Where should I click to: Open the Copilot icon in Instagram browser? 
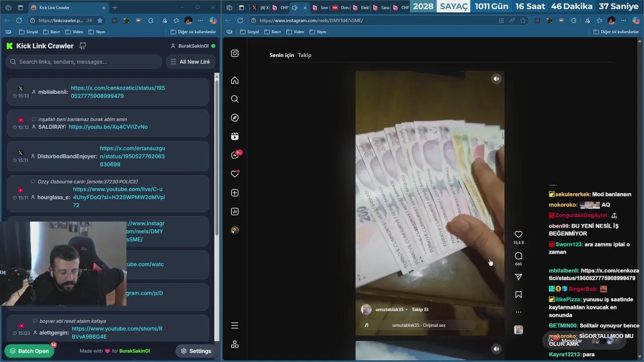coord(636,21)
